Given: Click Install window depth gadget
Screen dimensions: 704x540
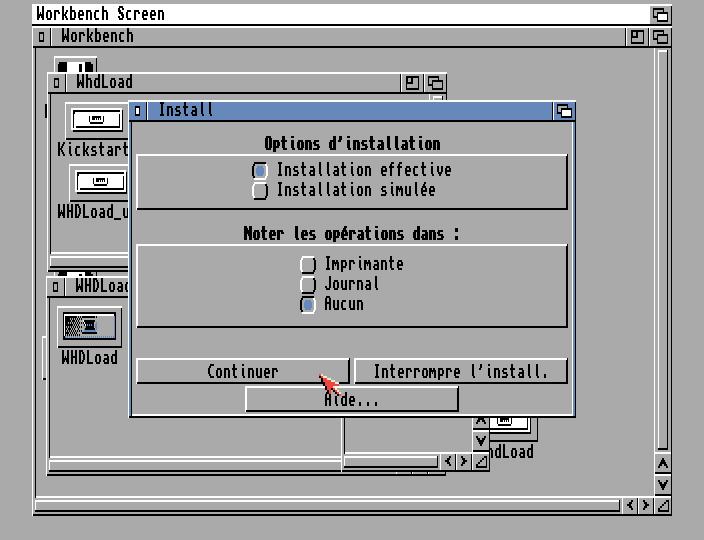Looking at the screenshot, I should pos(564,111).
